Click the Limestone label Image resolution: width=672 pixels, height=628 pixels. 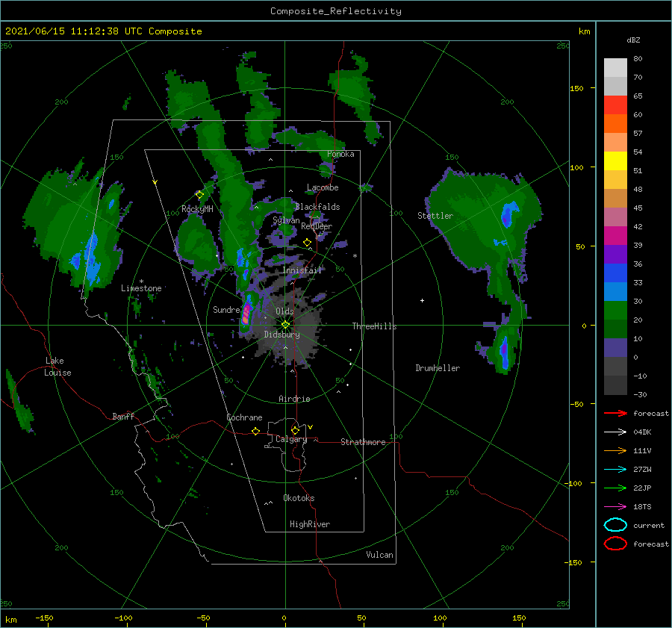point(141,288)
